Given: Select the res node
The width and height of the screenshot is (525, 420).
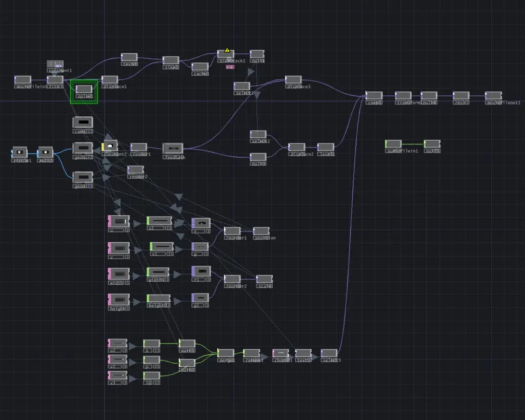Looking at the screenshot, I should [461, 96].
